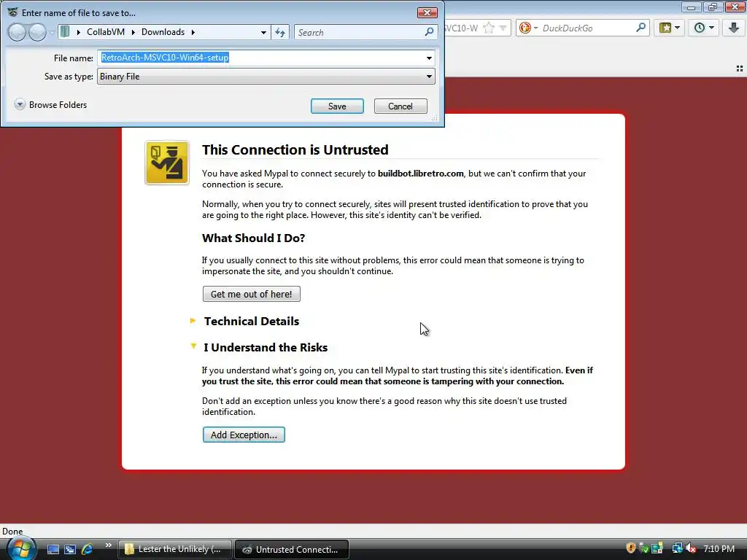Collapse I Understand the Risks section
This screenshot has width=747, height=560.
266,347
